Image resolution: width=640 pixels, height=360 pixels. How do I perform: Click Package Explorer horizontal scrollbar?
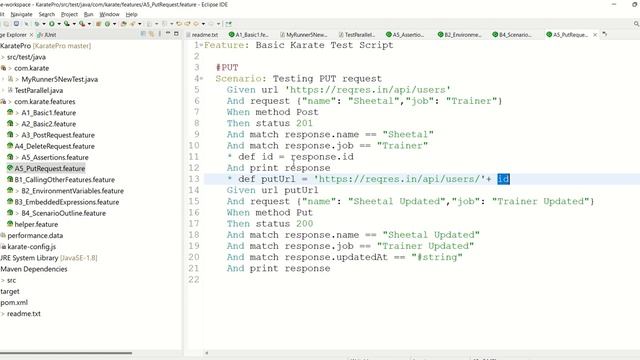pyautogui.click(x=66, y=353)
